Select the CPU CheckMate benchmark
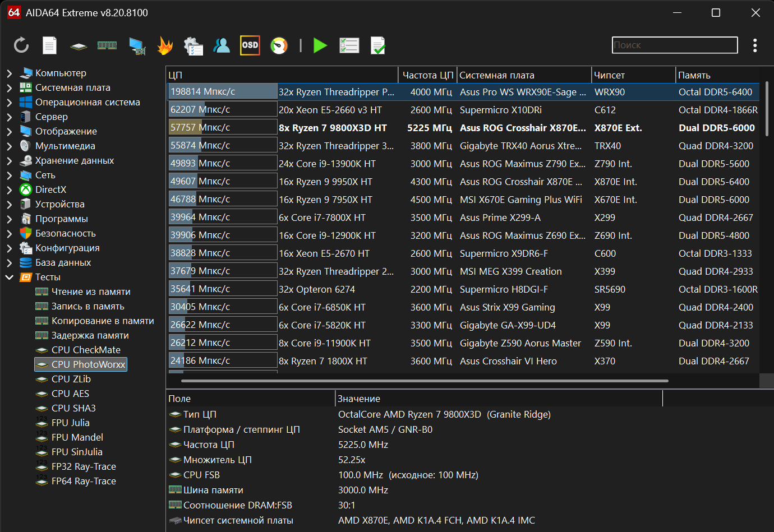 click(86, 350)
